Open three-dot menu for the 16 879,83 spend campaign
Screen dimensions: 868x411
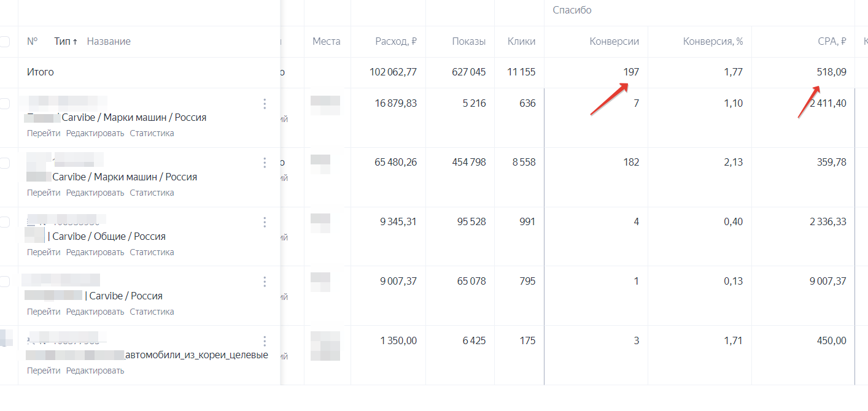tap(265, 104)
